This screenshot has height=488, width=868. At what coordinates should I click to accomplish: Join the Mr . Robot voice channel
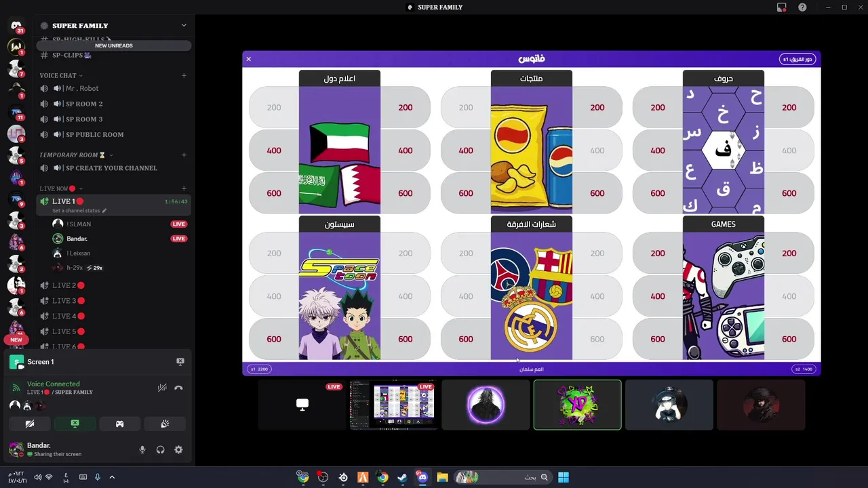click(x=113, y=88)
